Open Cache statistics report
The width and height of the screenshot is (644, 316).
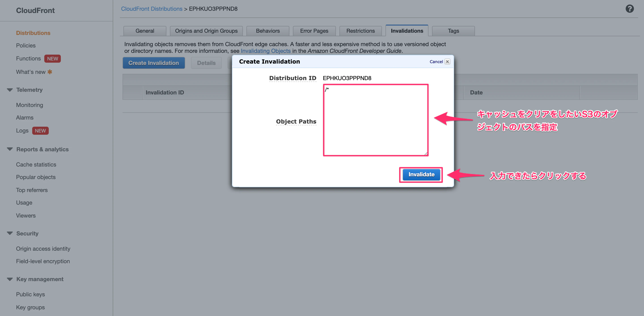[36, 164]
